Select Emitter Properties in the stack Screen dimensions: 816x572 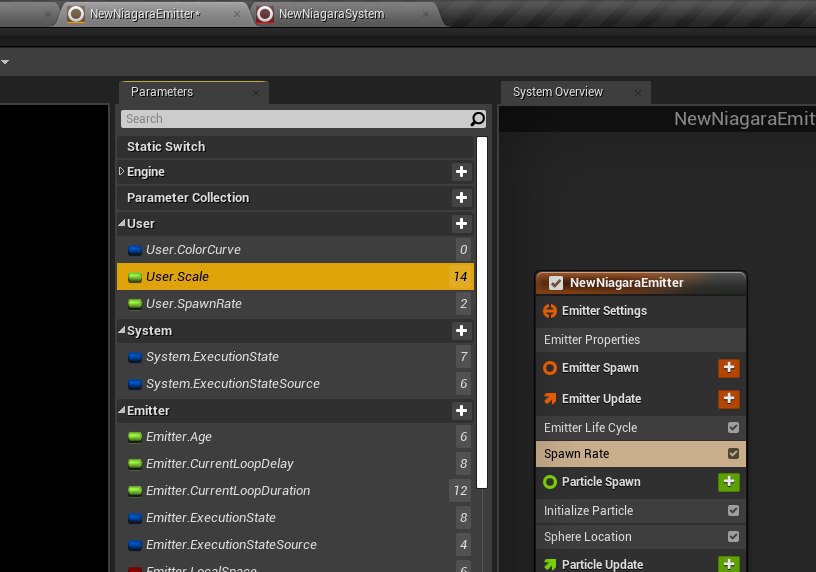(x=641, y=340)
